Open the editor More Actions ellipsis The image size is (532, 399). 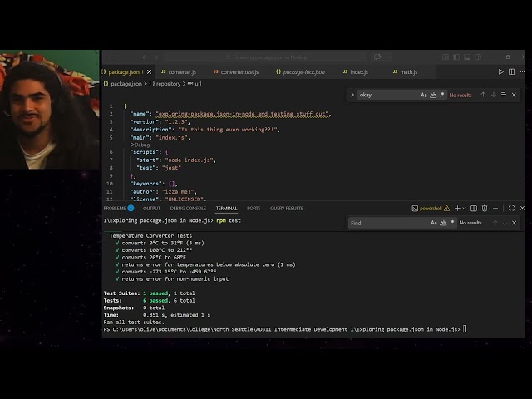(x=522, y=72)
